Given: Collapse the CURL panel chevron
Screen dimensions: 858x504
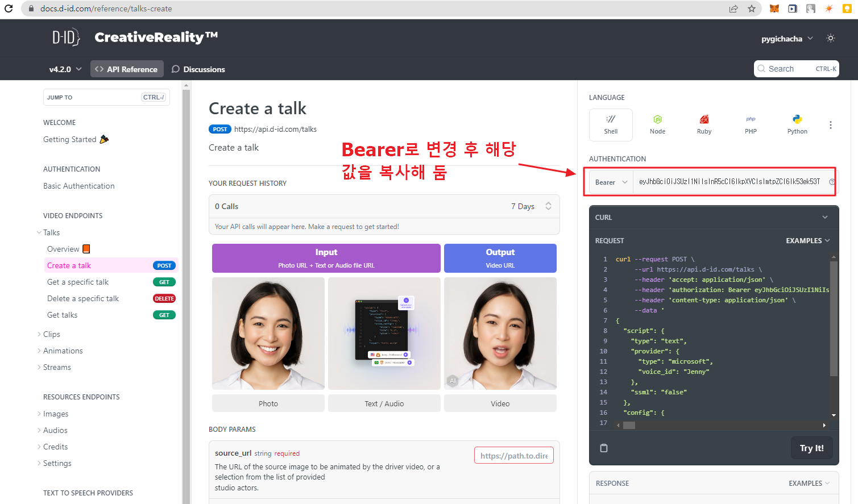Looking at the screenshot, I should pyautogui.click(x=825, y=217).
